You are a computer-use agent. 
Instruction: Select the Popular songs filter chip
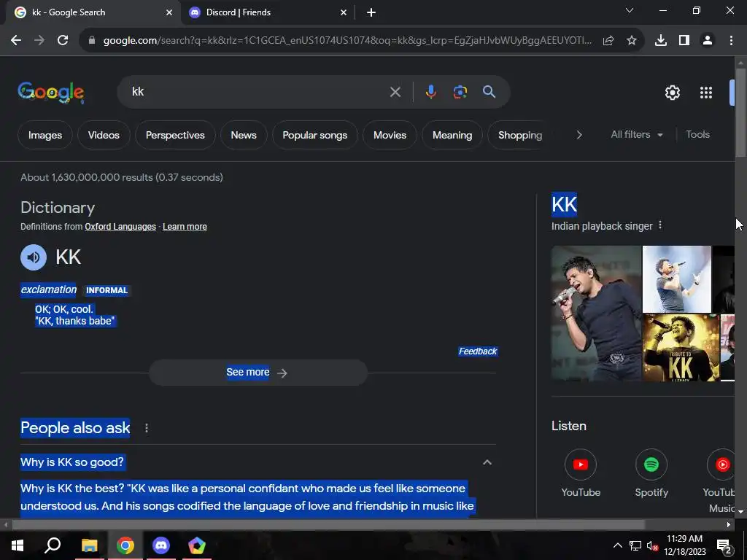point(315,135)
